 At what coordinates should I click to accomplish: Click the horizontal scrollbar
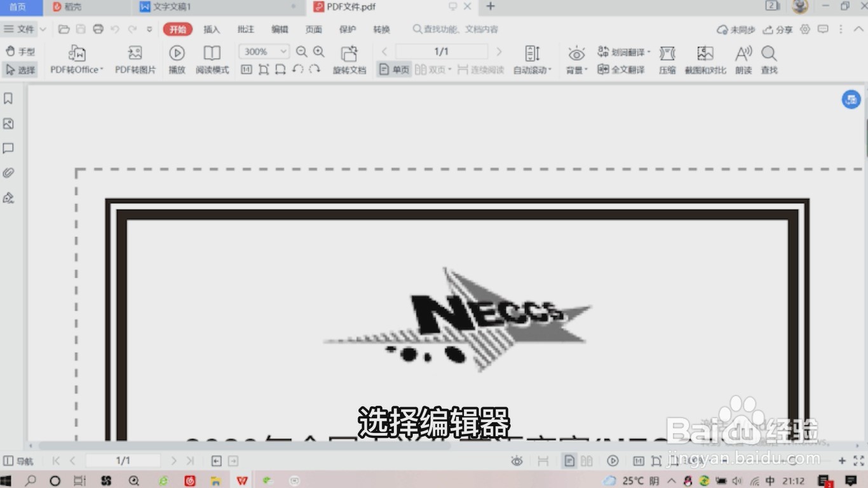245,445
